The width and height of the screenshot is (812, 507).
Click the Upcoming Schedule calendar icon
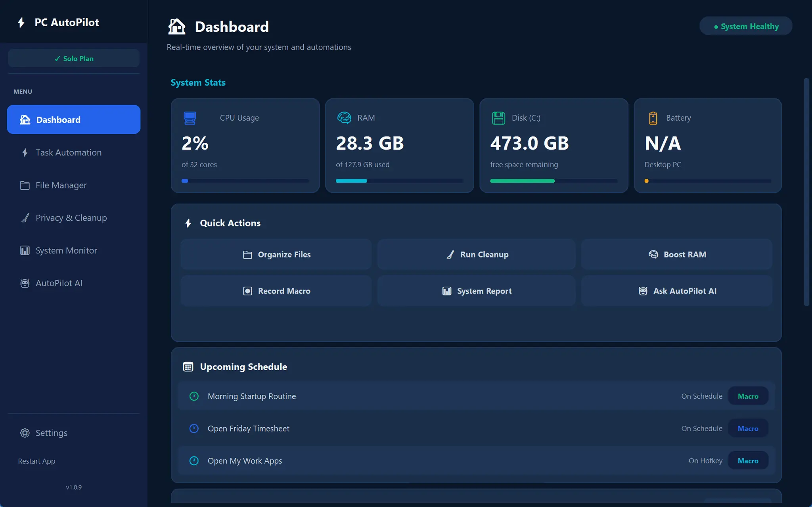pos(188,367)
